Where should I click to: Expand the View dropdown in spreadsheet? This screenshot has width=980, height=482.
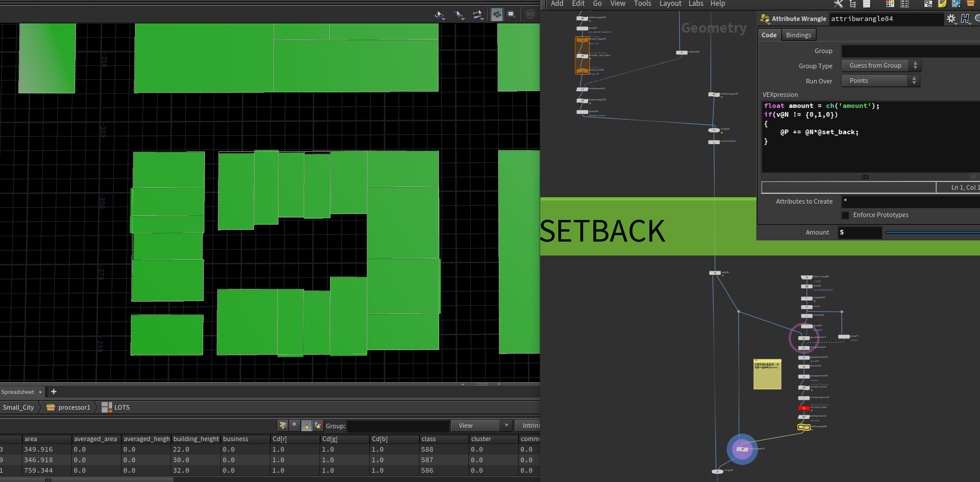click(484, 425)
